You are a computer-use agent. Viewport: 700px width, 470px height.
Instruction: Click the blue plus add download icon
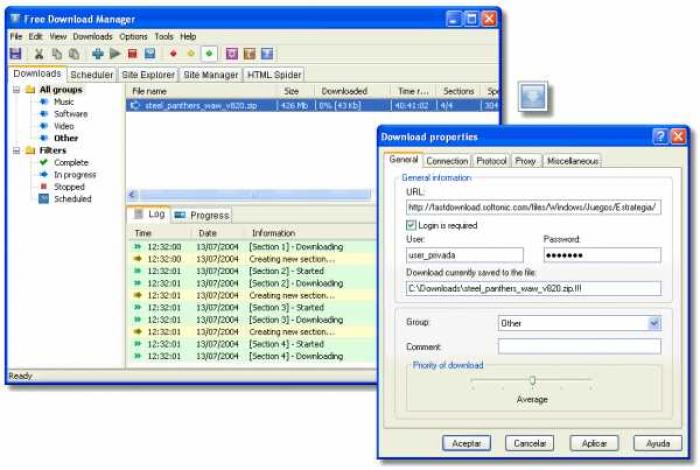[97, 54]
